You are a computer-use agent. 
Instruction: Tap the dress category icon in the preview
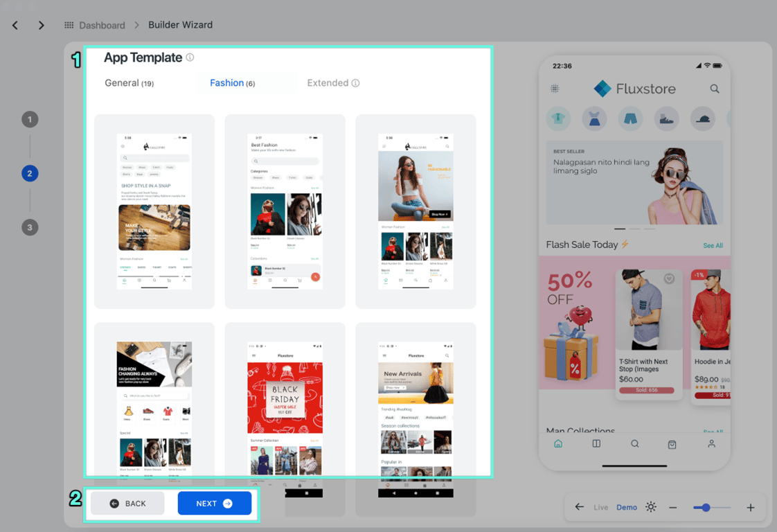[594, 118]
